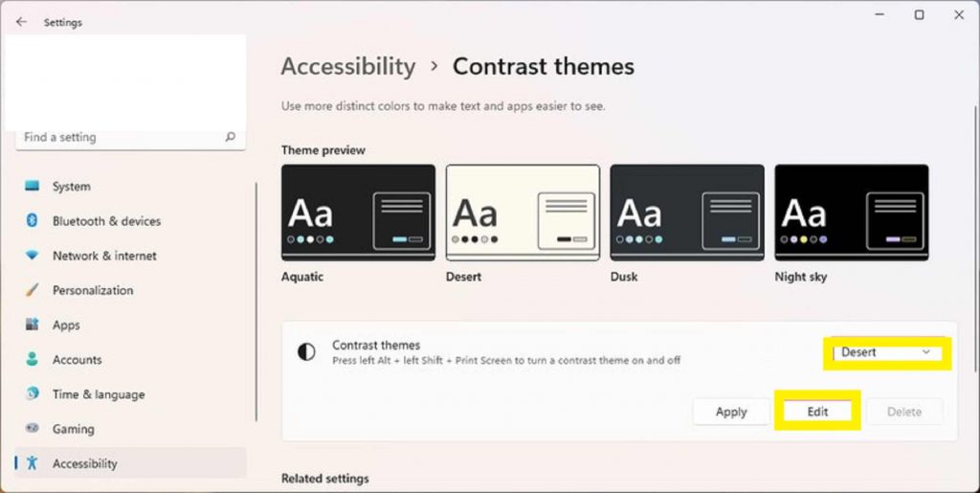The height and width of the screenshot is (493, 980).
Task: Click the System monitor icon in sidebar
Action: tap(33, 186)
